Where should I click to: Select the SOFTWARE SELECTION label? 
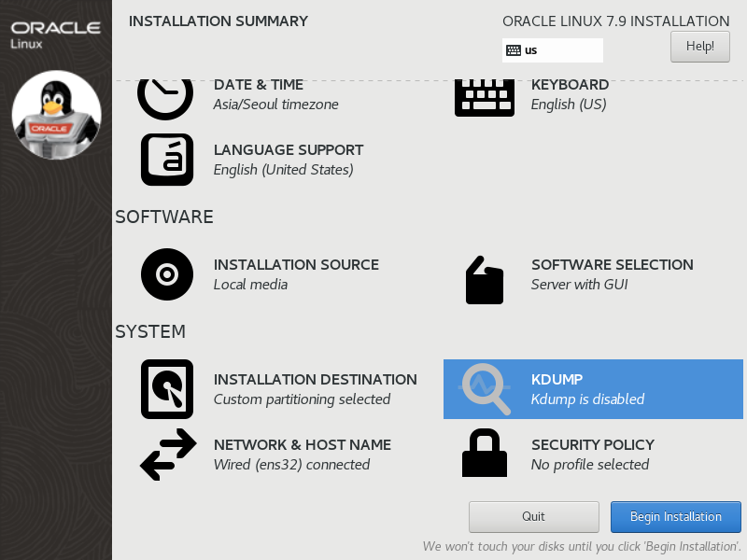pyautogui.click(x=613, y=265)
